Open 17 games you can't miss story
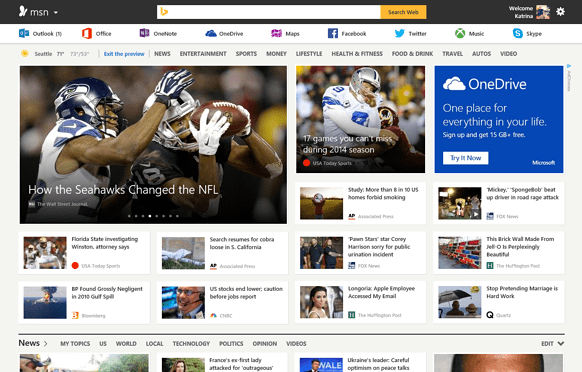Screen dimensions: 582x372 pos(360,120)
